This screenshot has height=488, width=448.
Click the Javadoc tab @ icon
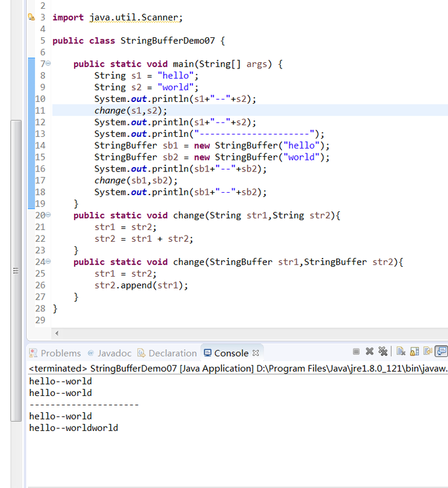(x=91, y=353)
